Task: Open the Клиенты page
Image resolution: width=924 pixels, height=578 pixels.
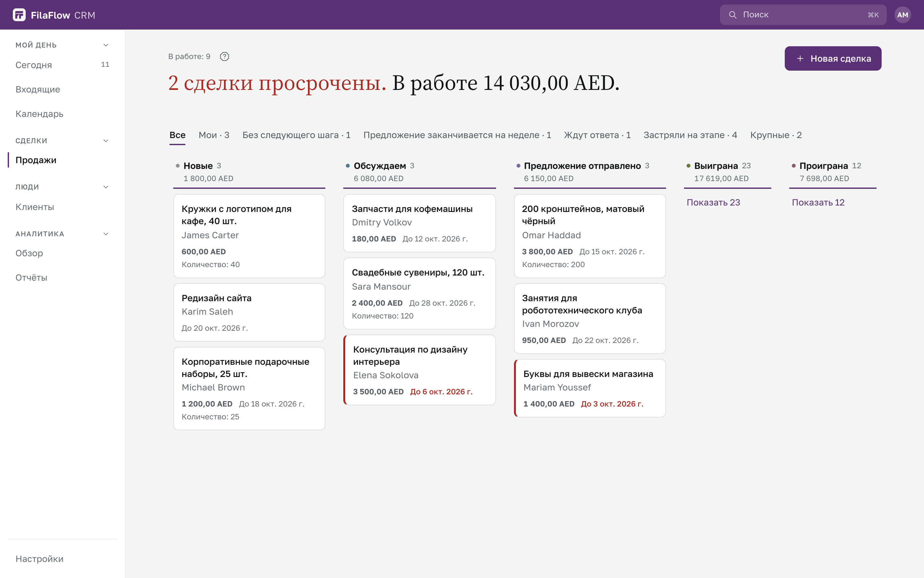Action: [63, 207]
